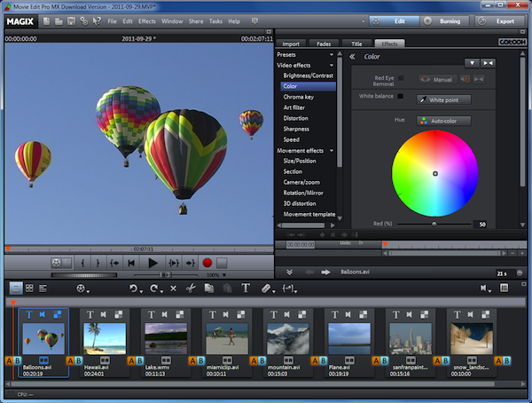Expand the Presets category arrow
The height and width of the screenshot is (403, 532).
332,54
